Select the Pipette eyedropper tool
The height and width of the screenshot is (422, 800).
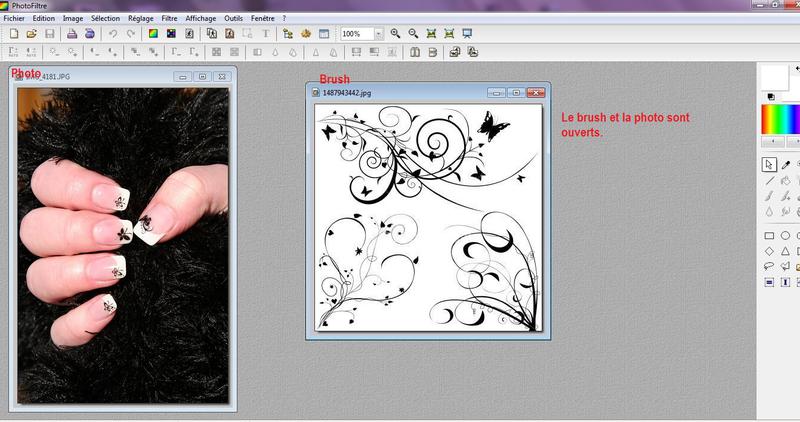[x=786, y=164]
